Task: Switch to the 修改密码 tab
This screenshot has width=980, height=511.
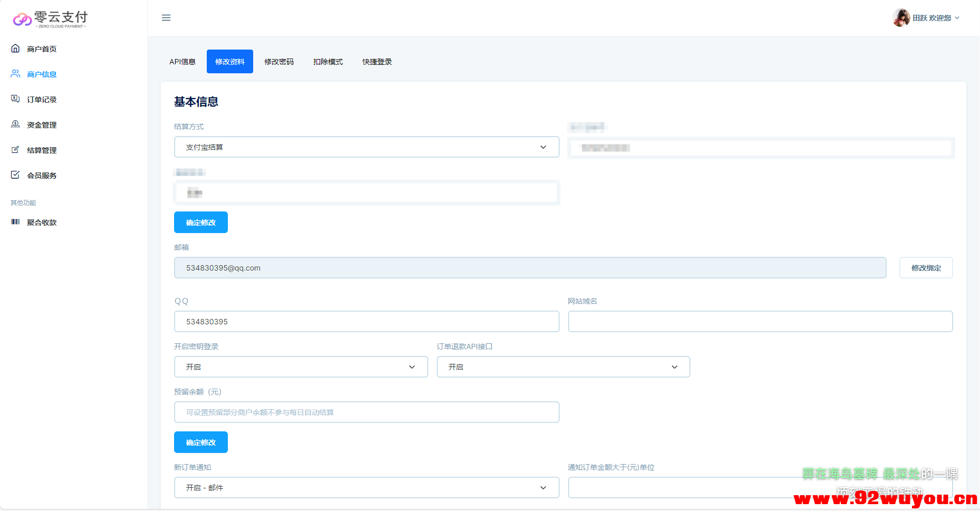Action: coord(279,62)
